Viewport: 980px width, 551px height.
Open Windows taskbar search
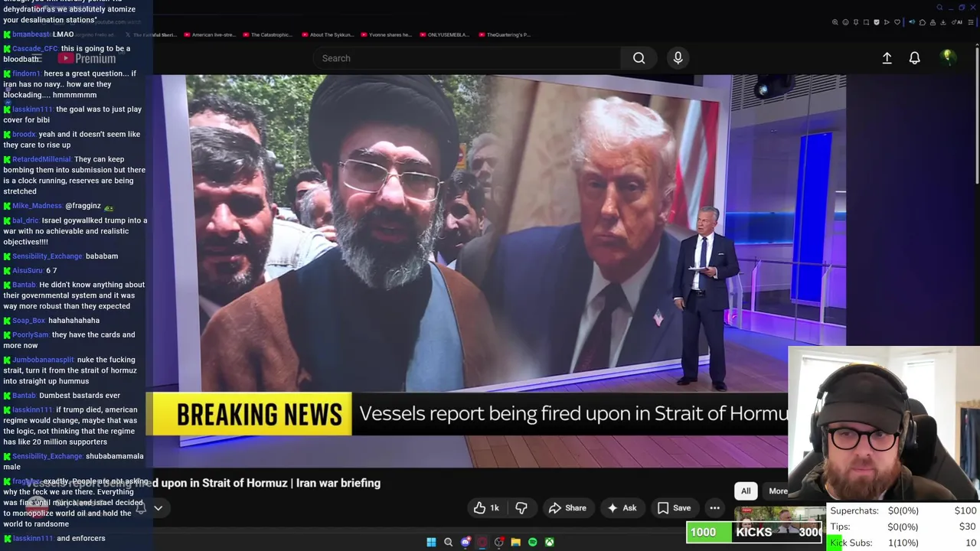448,542
